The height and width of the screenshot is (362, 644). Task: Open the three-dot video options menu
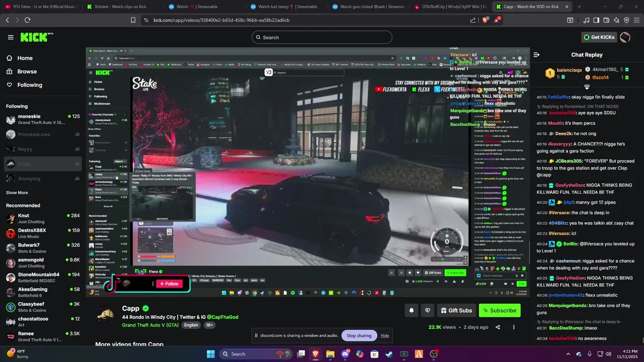(x=514, y=327)
